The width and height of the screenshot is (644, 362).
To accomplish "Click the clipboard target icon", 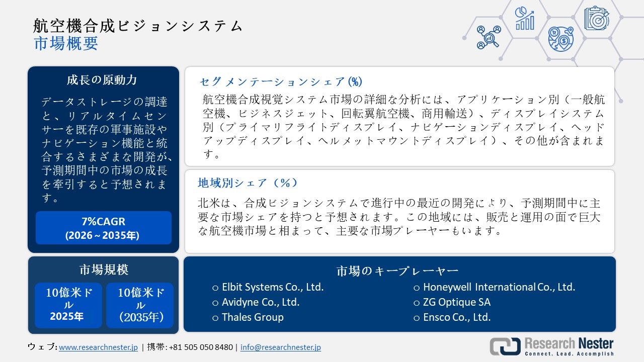I will (596, 18).
